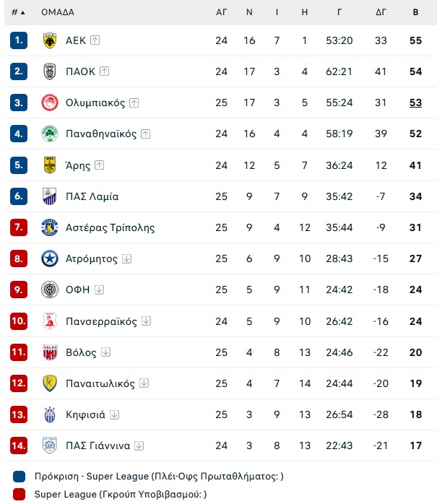Sort table by the # rank column
Screen dimensions: 437x504
pos(18,12)
